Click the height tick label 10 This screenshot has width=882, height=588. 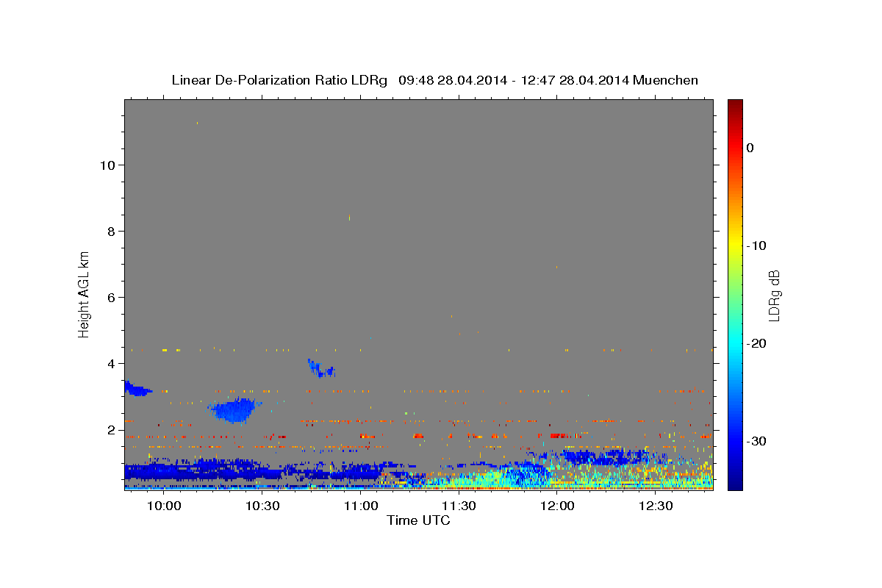(x=107, y=165)
